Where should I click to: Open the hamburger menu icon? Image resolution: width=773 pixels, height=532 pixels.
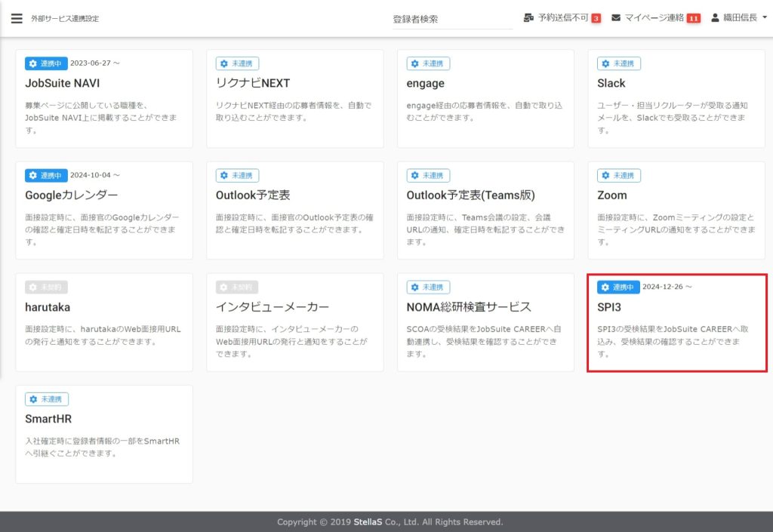pos(17,18)
